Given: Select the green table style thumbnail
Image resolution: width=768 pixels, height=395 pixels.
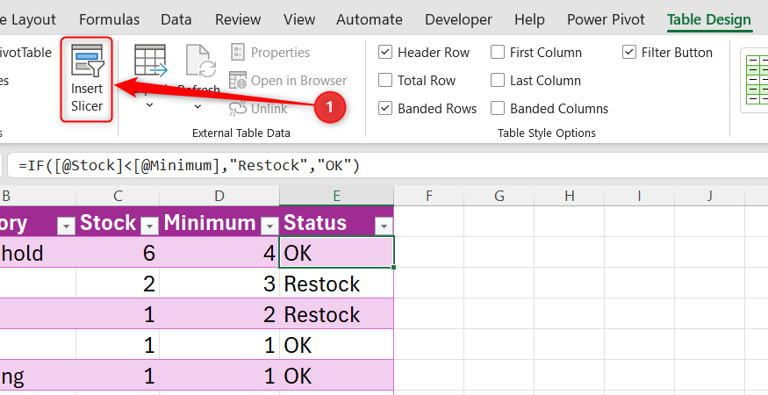Looking at the screenshot, I should [756, 80].
